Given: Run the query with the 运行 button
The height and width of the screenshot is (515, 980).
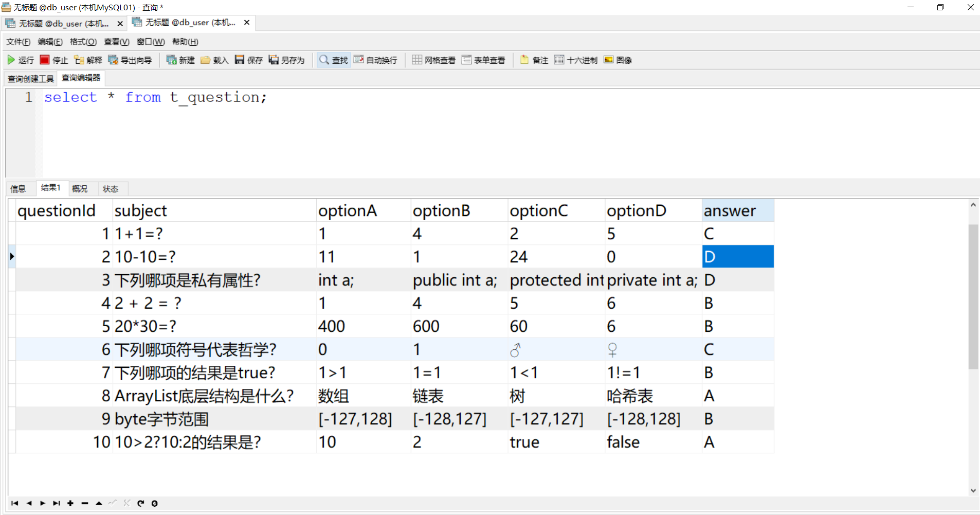Looking at the screenshot, I should pyautogui.click(x=21, y=60).
